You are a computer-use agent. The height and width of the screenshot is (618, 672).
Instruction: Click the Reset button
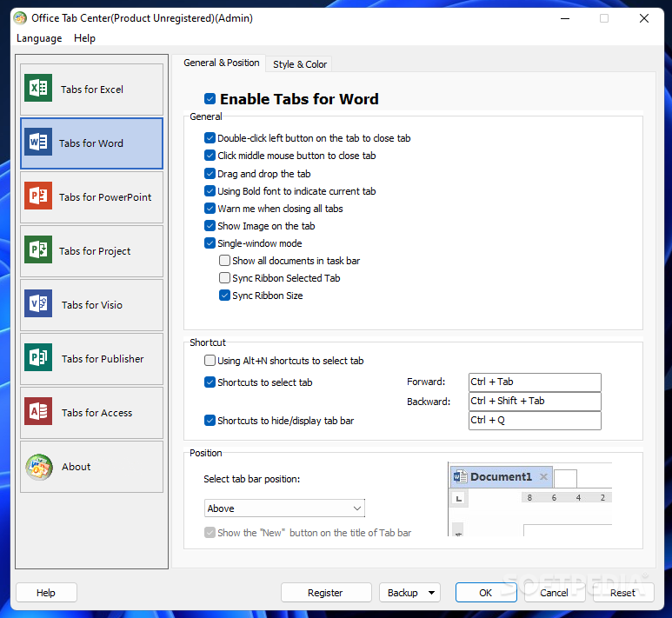point(623,593)
